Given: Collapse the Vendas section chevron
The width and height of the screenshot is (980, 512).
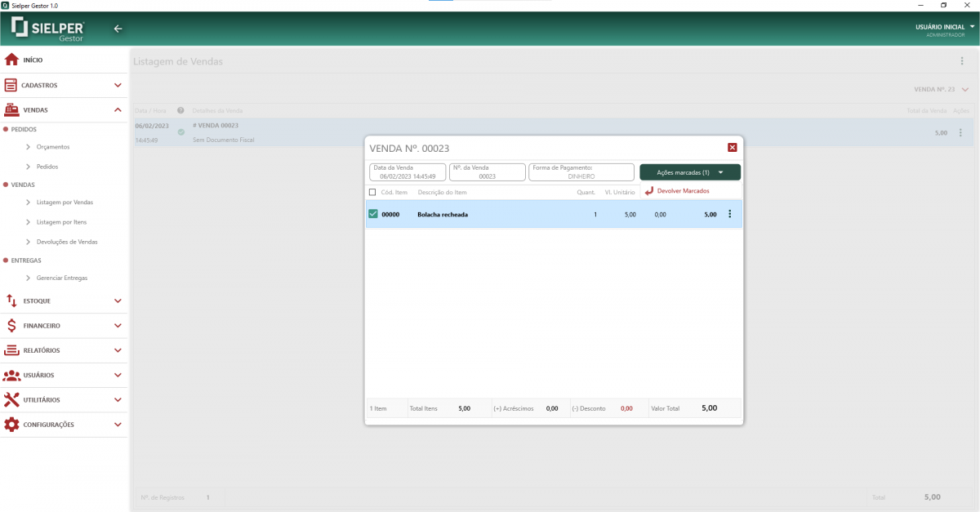Looking at the screenshot, I should coord(118,109).
